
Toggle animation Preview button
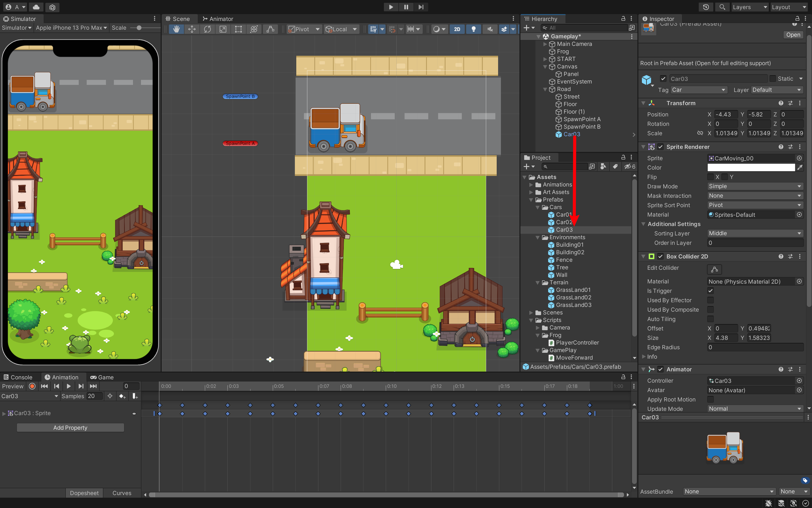click(x=13, y=386)
